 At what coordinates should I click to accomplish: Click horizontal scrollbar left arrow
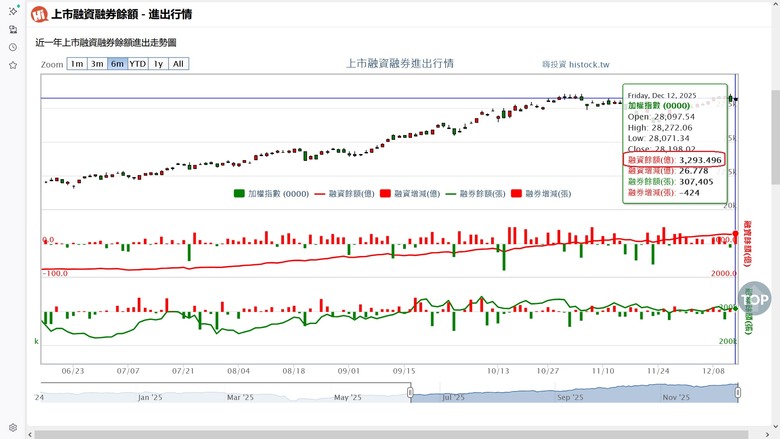click(x=30, y=435)
